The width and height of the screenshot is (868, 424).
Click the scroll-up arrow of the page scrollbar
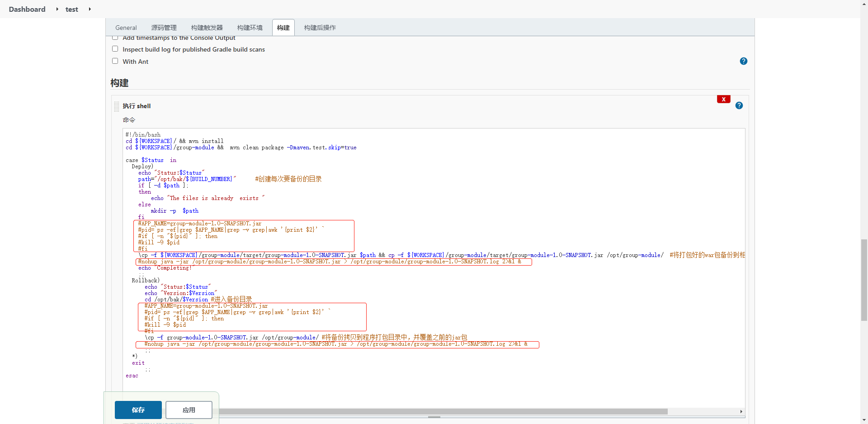pyautogui.click(x=864, y=3)
